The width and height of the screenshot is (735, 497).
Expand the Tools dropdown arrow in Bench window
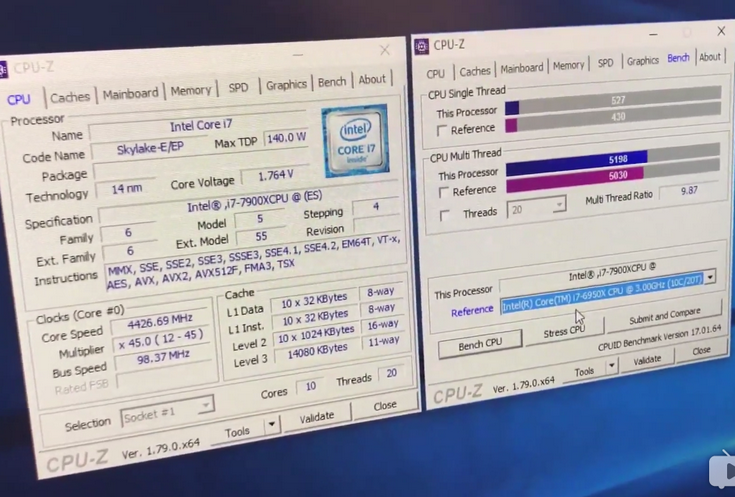(611, 366)
